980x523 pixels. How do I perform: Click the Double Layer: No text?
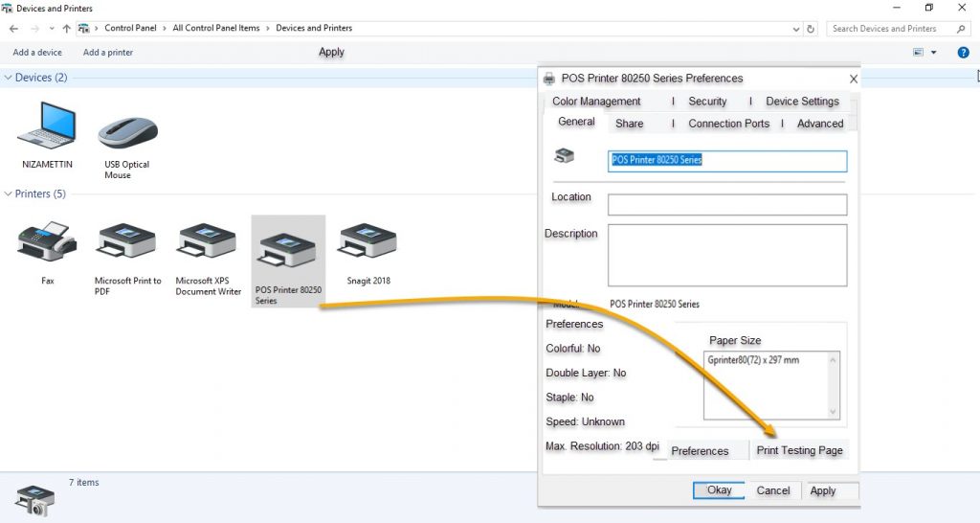(586, 373)
